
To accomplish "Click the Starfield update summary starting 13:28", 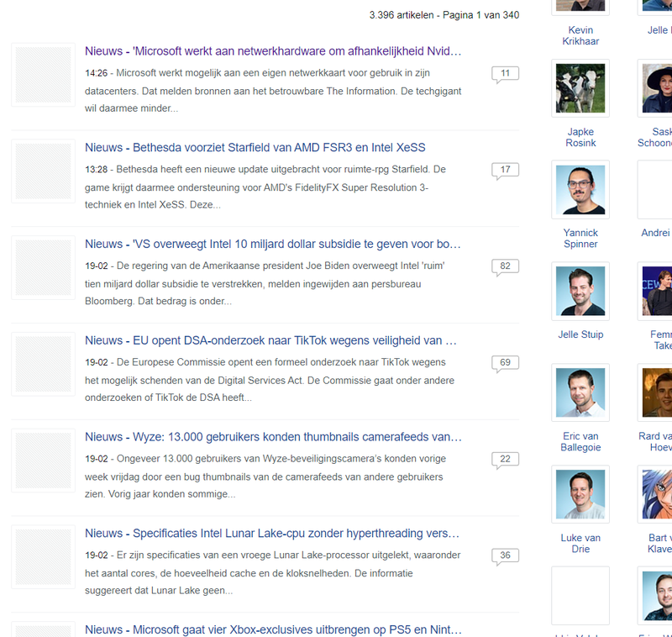I will pyautogui.click(x=265, y=187).
